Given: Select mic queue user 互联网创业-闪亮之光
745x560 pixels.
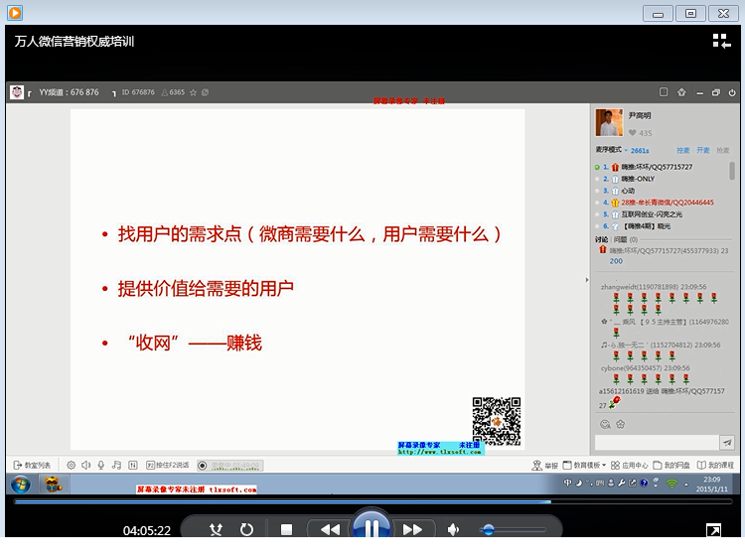Looking at the screenshot, I should pyautogui.click(x=652, y=214).
